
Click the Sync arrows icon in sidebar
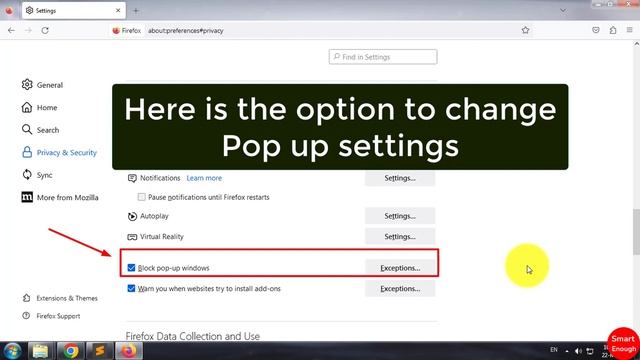click(x=27, y=175)
